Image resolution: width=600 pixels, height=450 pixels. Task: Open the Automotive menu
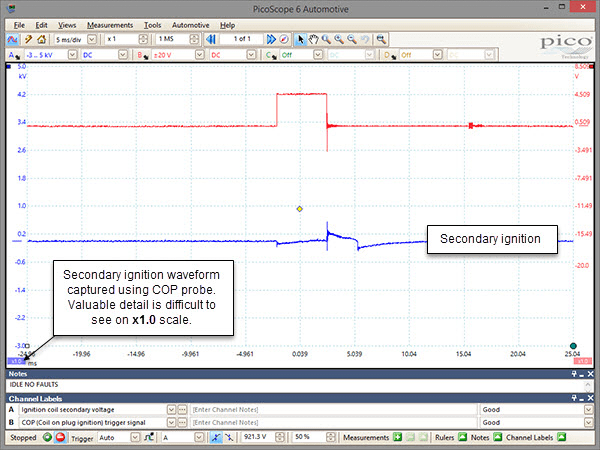(x=190, y=25)
